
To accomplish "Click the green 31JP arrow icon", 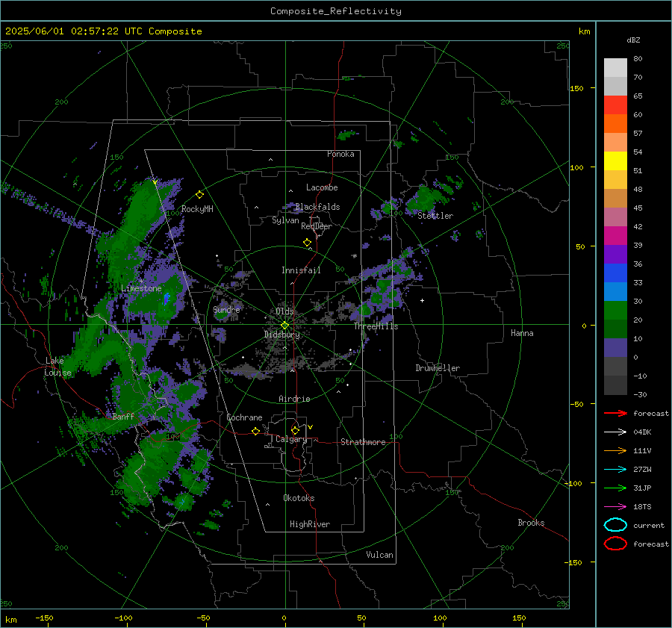I will (x=615, y=488).
